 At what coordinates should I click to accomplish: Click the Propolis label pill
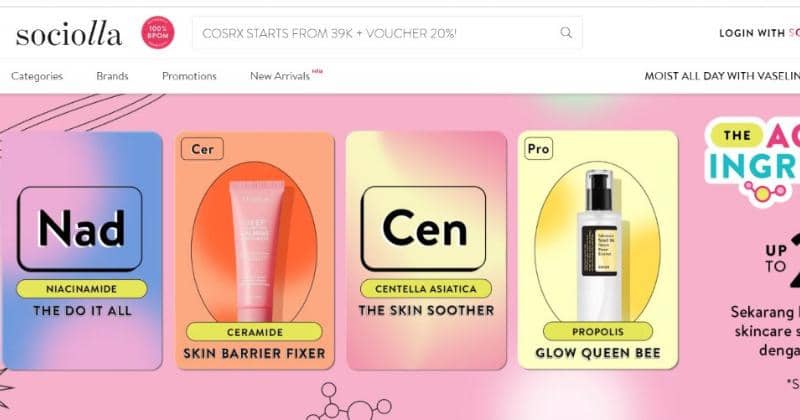[598, 332]
